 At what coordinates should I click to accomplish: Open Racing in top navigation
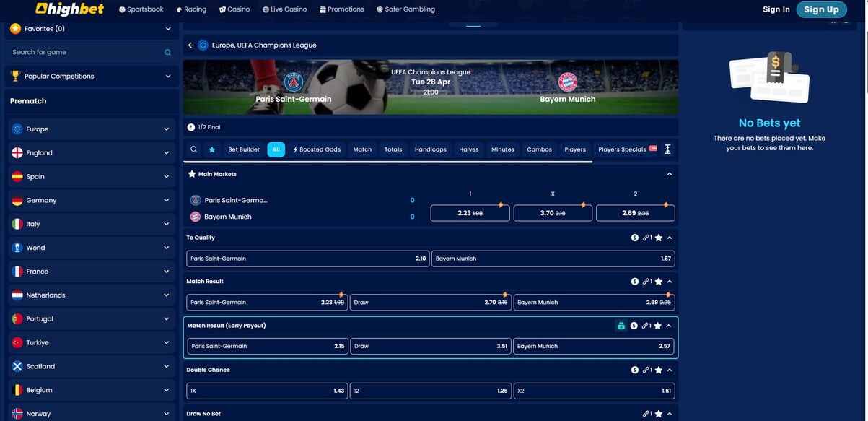point(191,9)
